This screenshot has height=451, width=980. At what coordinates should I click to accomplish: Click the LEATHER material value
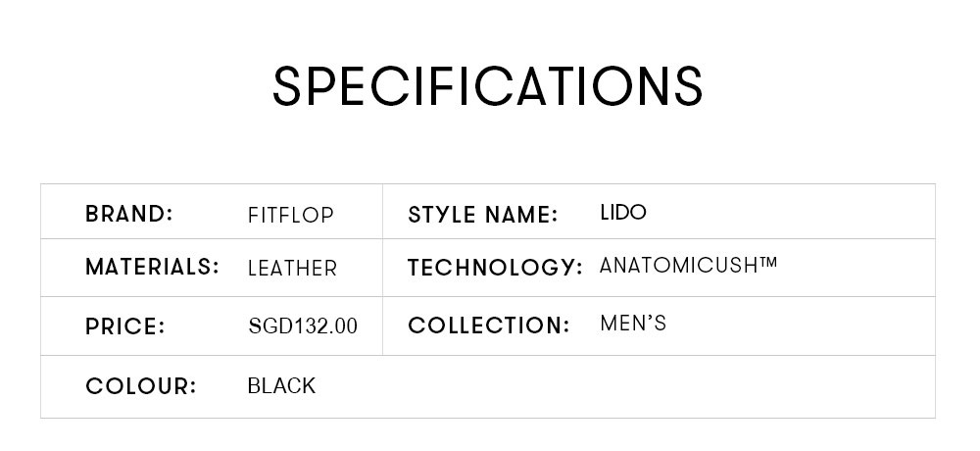coord(292,269)
